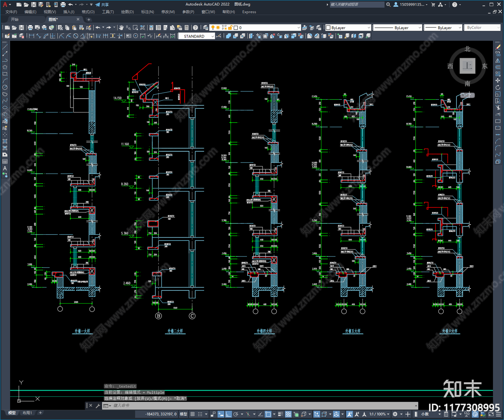Open the Express menu
Image resolution: width=504 pixels, height=420 pixels.
click(249, 12)
